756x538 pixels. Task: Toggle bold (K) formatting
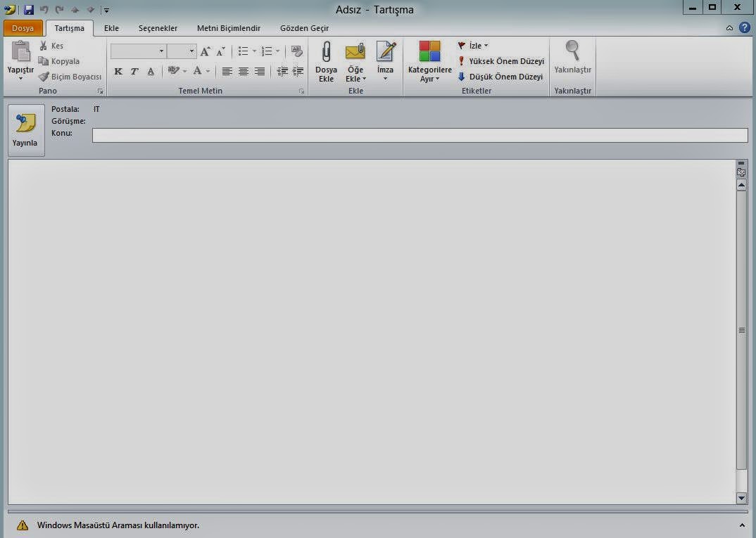(118, 71)
